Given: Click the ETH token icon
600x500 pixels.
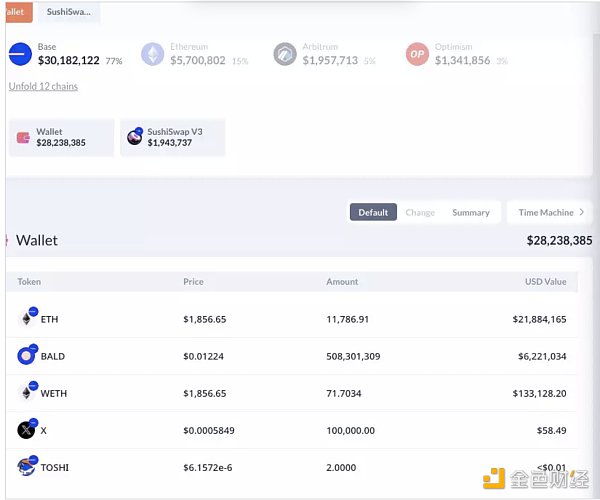Looking at the screenshot, I should click(28, 318).
